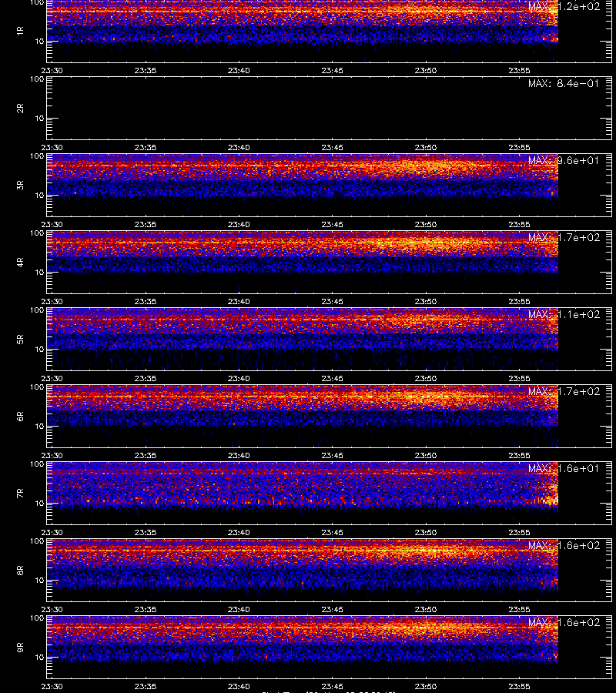
Task: Click the 23:45 tick label below the 4R panel
Action: click(x=332, y=301)
